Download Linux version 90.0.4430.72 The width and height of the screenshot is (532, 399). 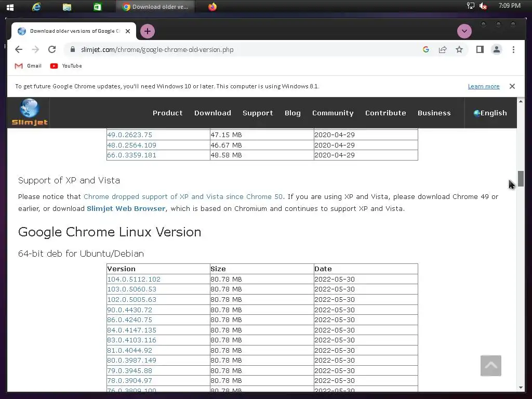click(x=129, y=310)
